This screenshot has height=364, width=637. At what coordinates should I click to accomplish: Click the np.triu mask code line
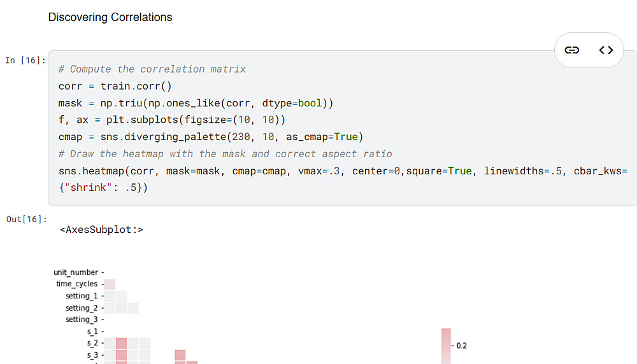(x=196, y=103)
